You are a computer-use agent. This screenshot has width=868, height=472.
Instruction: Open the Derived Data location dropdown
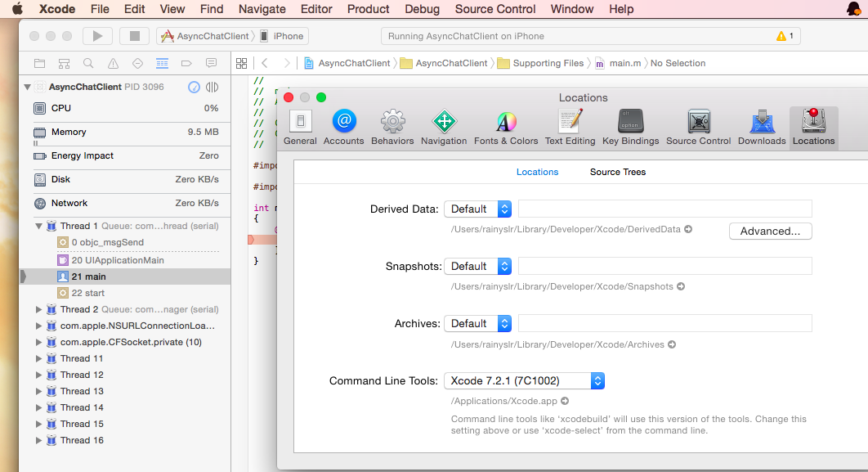pos(478,209)
